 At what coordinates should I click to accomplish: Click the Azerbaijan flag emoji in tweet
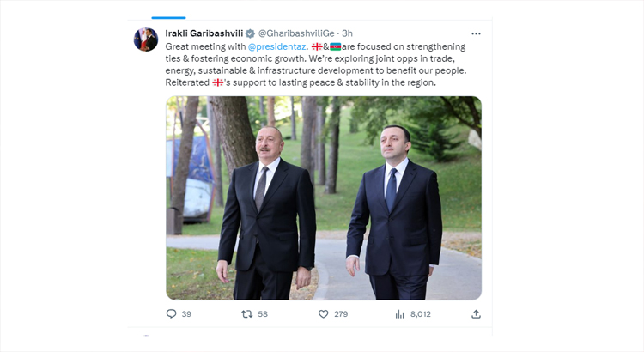(x=335, y=46)
